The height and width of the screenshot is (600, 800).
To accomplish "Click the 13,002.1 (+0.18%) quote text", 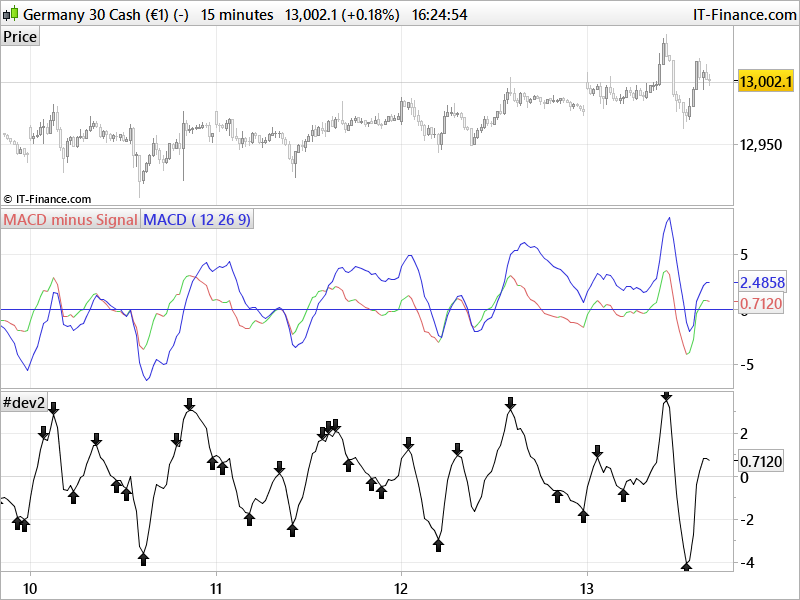I will click(x=342, y=14).
